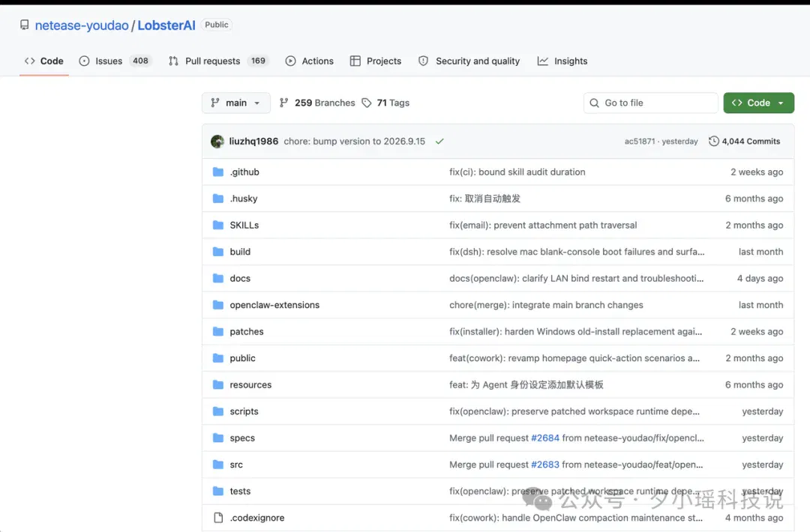Viewport: 810px width, 532px height.
Task: Click the magnifier icon in Go to file
Action: click(595, 103)
